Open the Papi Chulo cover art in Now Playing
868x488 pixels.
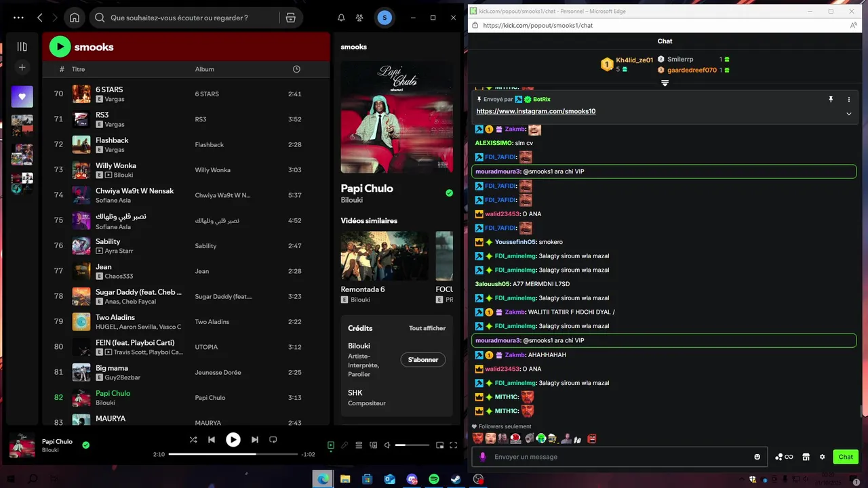coord(397,117)
